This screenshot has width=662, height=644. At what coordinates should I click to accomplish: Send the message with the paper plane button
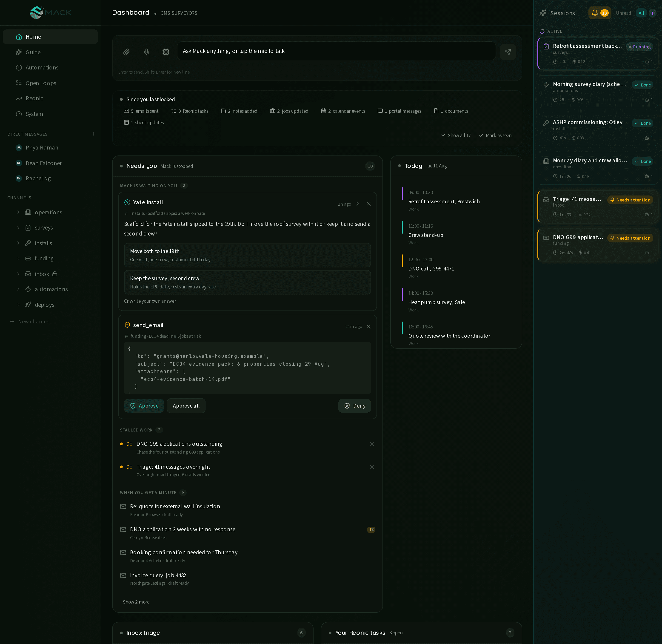coord(508,52)
